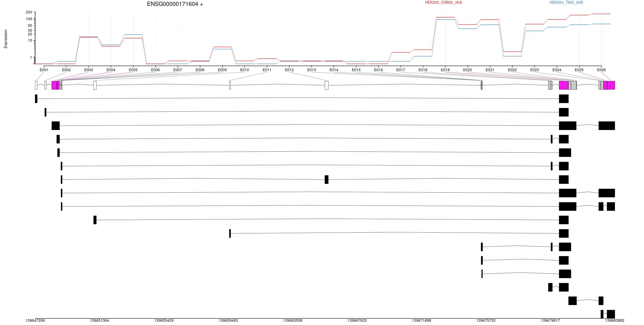Click first exon of the topmost transcript
The height and width of the screenshot is (325, 644).
point(36,99)
